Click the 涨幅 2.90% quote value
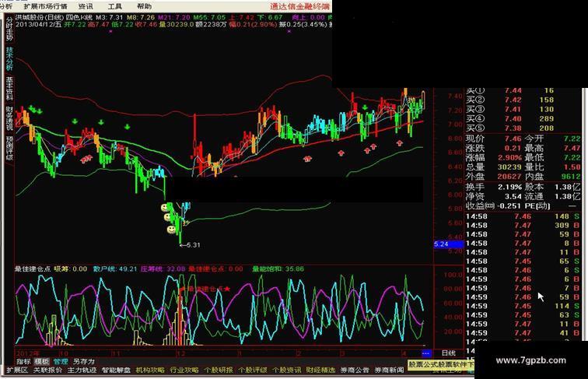This screenshot has height=379, width=588. tap(510, 158)
